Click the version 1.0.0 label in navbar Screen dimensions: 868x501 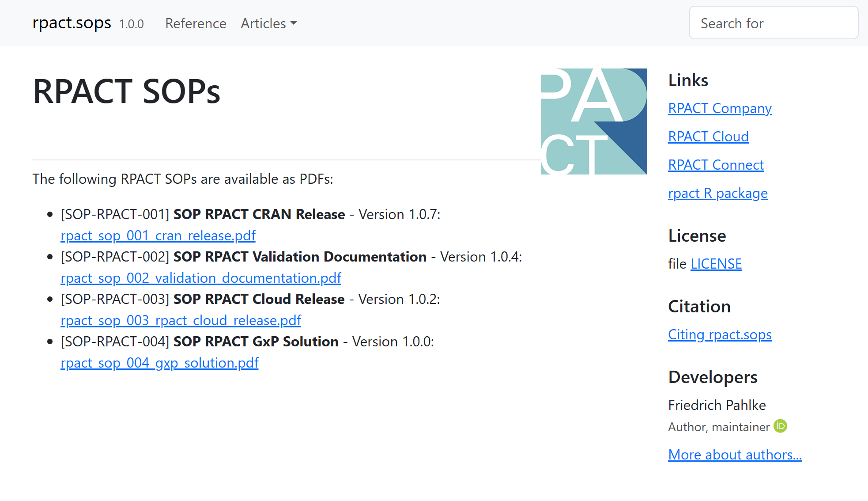tap(132, 24)
